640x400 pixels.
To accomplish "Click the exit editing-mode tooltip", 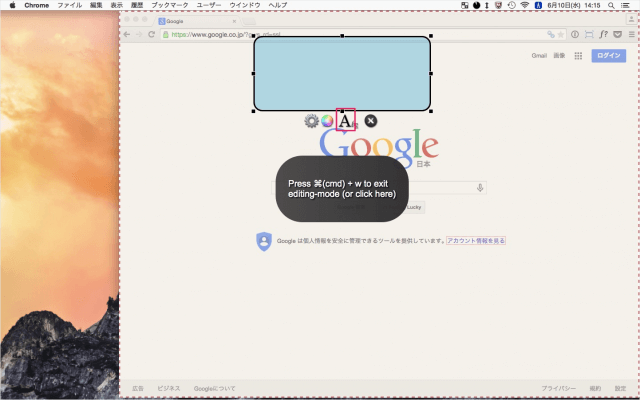I will pyautogui.click(x=342, y=189).
